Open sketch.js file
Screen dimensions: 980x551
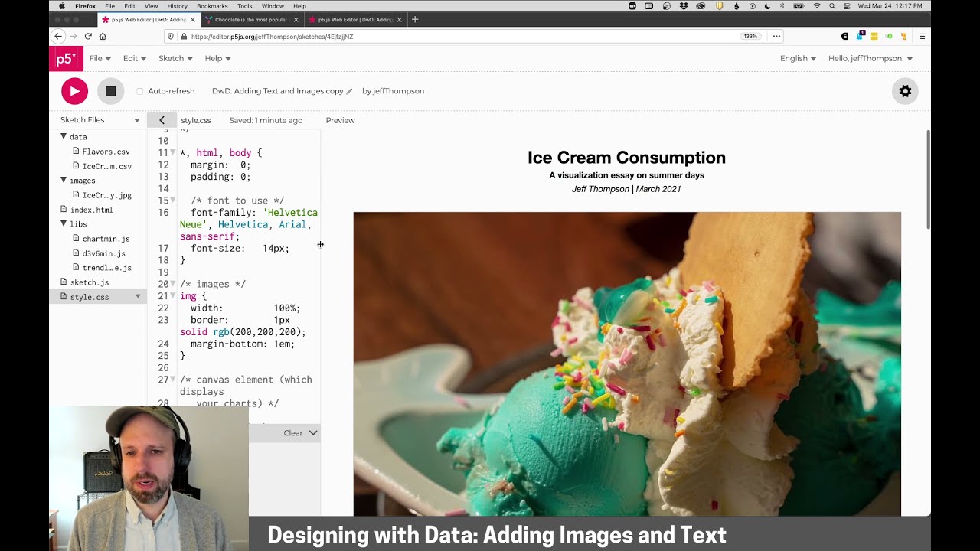90,282
